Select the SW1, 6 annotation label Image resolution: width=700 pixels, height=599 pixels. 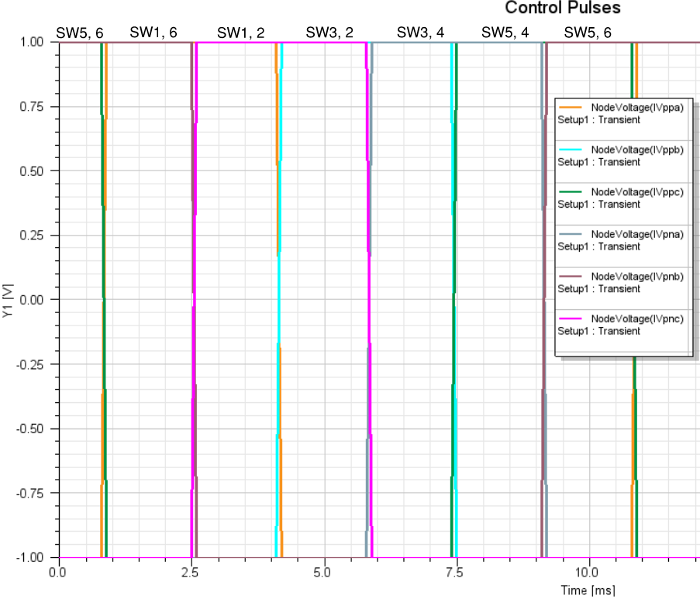(x=153, y=33)
